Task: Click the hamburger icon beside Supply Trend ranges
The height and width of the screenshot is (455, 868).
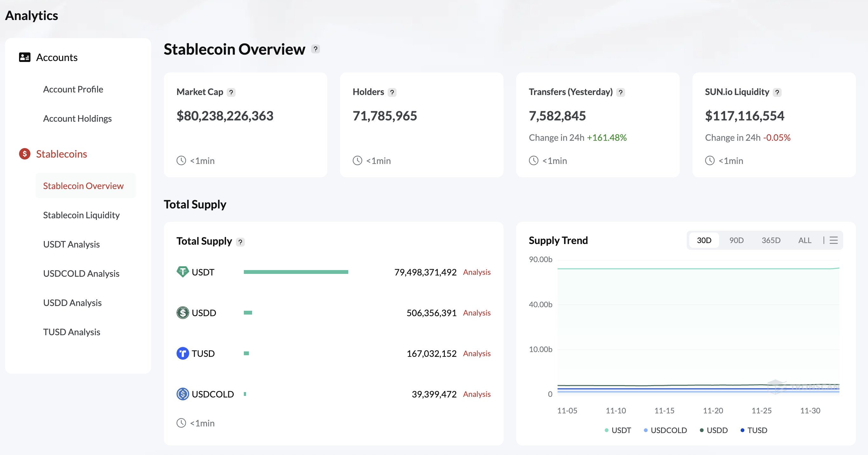Action: coord(833,240)
